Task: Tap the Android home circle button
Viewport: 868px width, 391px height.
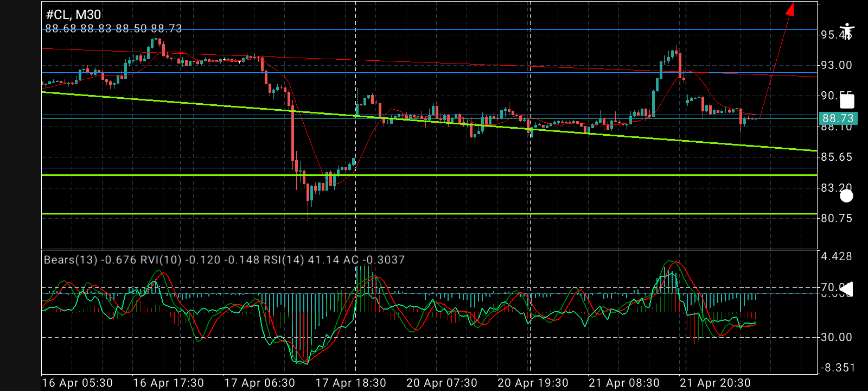Action: [846, 195]
